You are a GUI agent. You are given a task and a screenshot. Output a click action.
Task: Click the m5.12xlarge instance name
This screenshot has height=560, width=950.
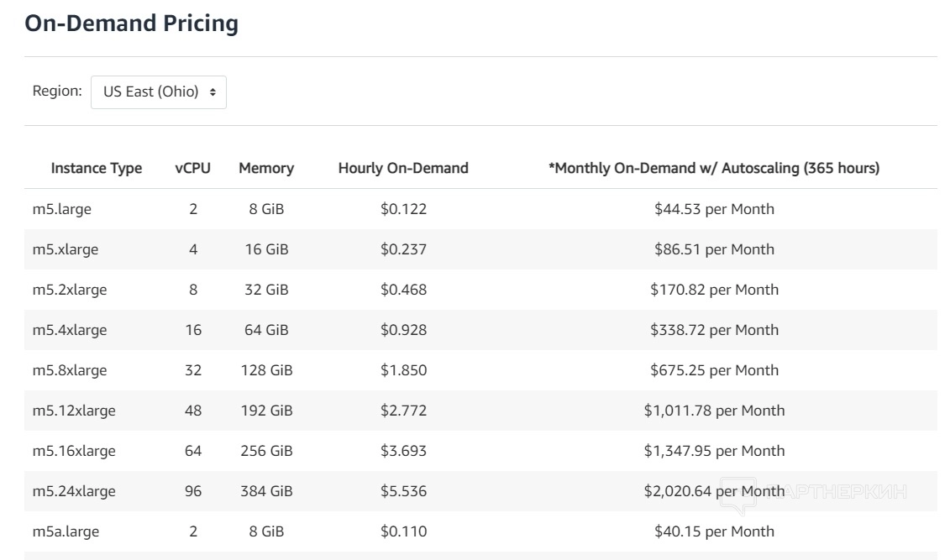(74, 411)
